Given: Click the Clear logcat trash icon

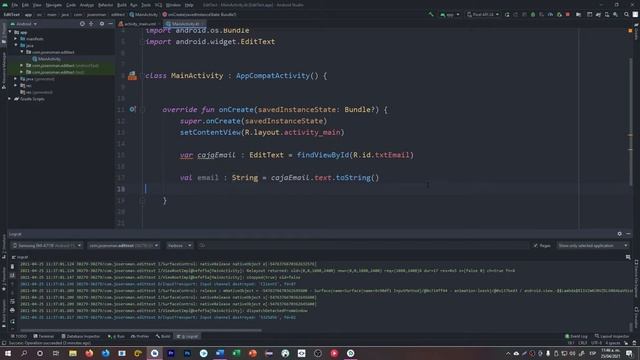Looking at the screenshot, I should click(x=12, y=266).
